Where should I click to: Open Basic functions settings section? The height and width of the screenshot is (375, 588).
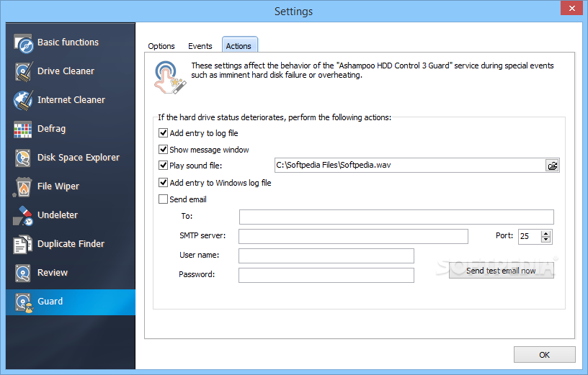68,42
